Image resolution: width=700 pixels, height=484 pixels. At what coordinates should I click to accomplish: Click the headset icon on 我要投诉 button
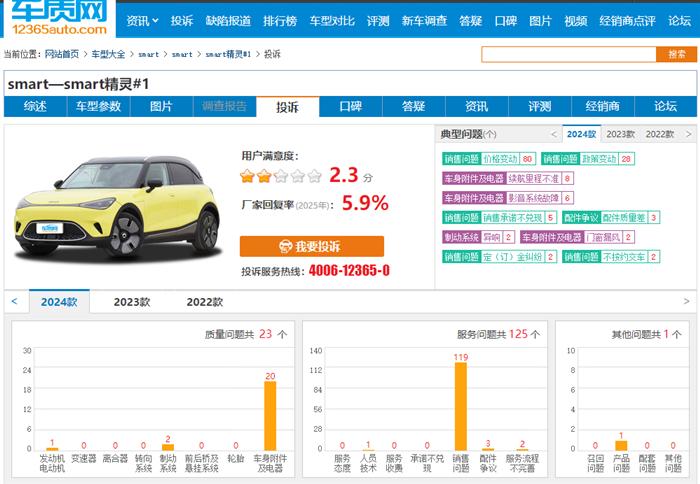pyautogui.click(x=285, y=246)
